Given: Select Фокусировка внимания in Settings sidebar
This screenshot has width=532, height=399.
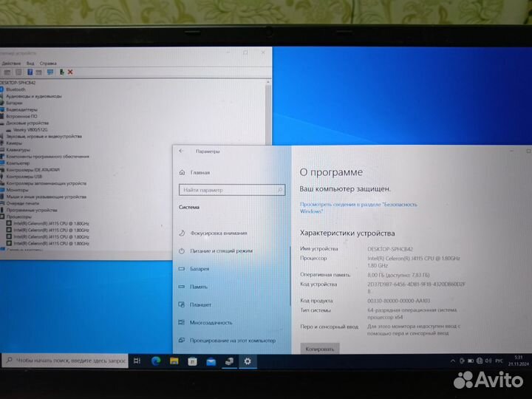Looking at the screenshot, I should 218,233.
